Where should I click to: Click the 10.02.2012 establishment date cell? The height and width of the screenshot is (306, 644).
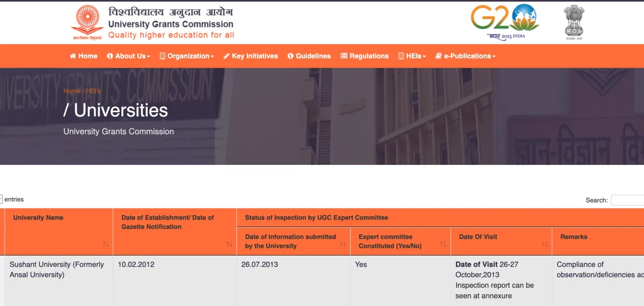pyautogui.click(x=175, y=281)
